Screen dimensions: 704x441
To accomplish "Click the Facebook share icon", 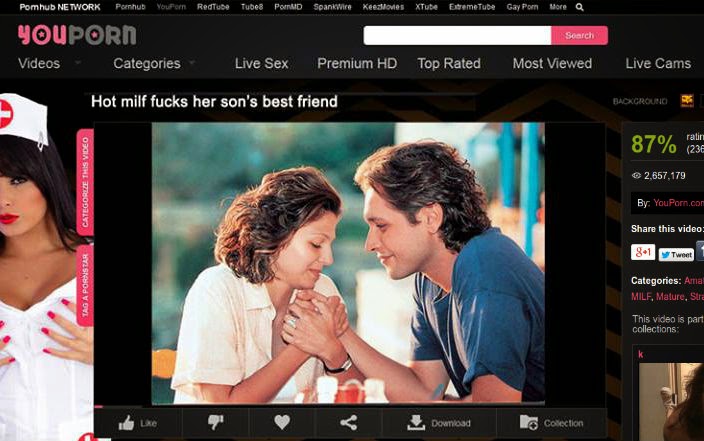I will 700,251.
